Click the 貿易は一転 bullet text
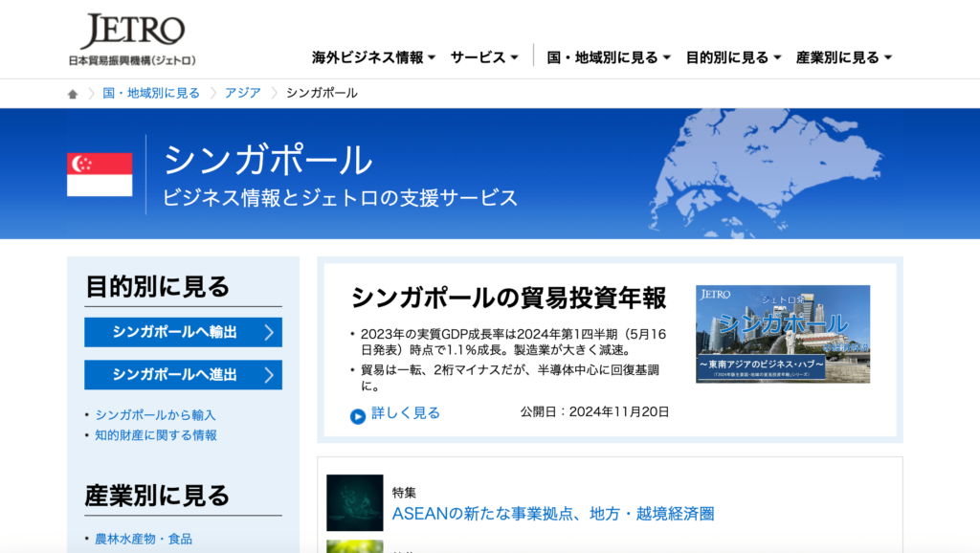Image resolution: width=980 pixels, height=553 pixels. 510,377
